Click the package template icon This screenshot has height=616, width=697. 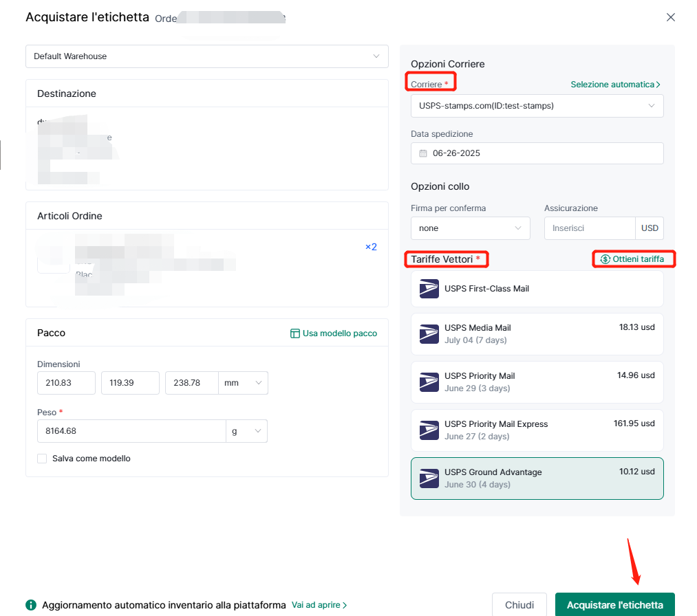coord(294,333)
